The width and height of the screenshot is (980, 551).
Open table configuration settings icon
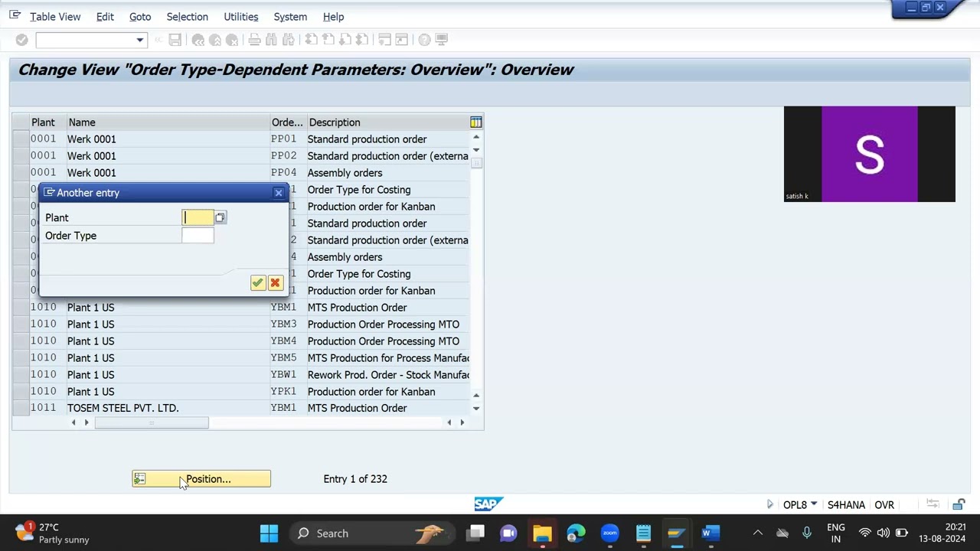pyautogui.click(x=476, y=122)
